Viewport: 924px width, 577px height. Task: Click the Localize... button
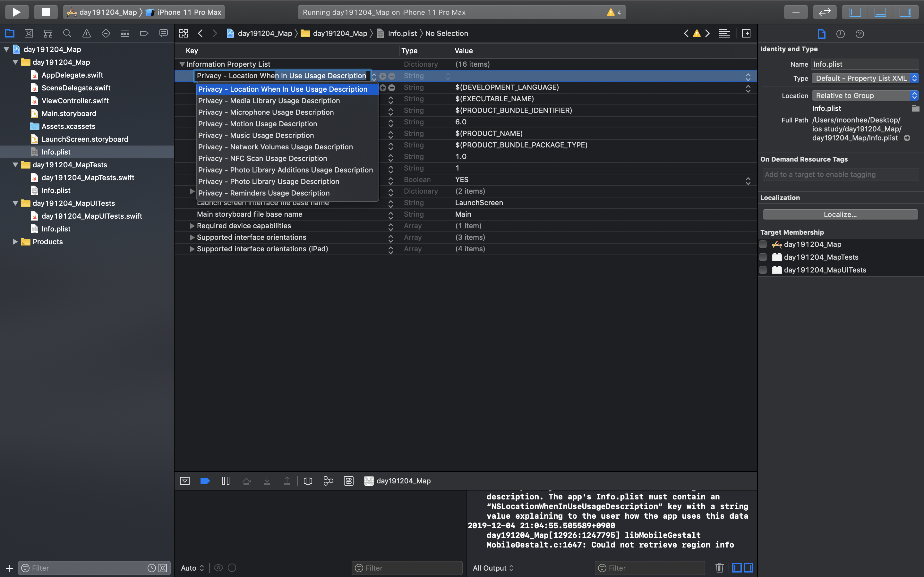click(840, 214)
